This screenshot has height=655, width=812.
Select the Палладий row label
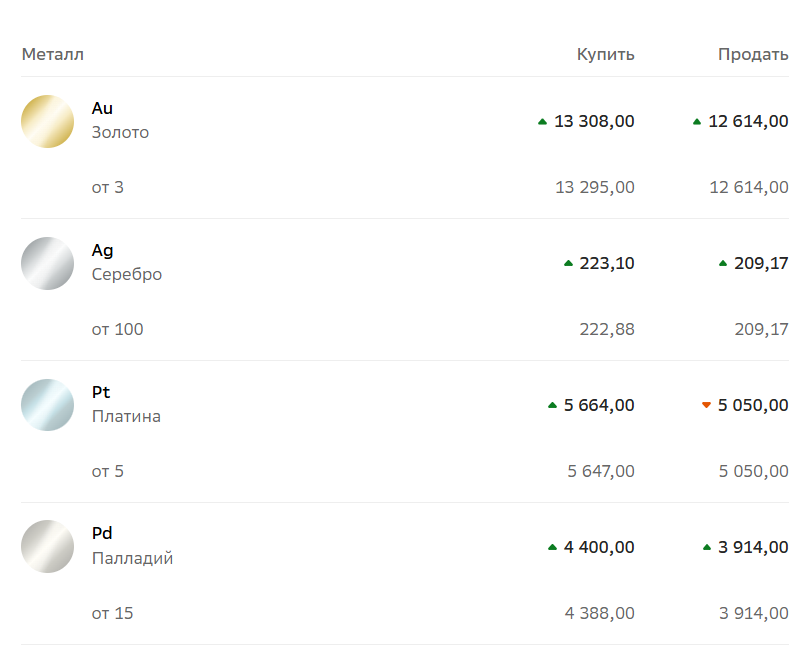click(132, 558)
